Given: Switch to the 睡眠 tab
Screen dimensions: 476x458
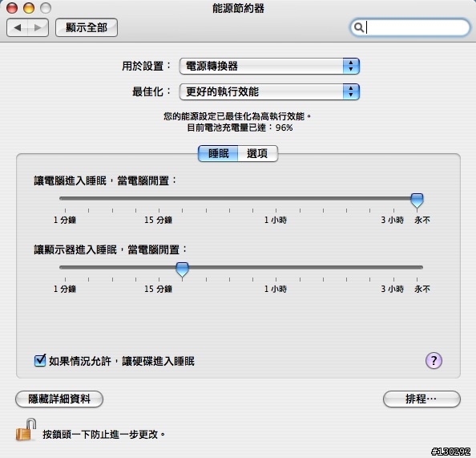Looking at the screenshot, I should pos(218,153).
